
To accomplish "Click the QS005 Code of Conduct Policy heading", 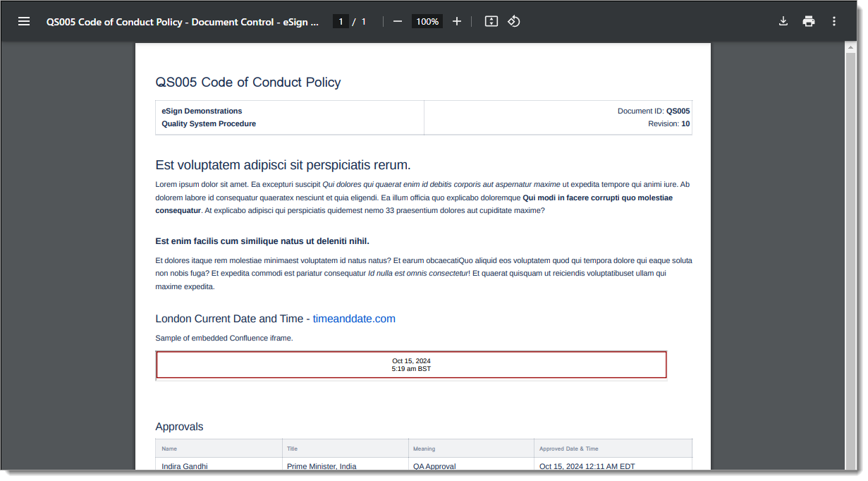I will [248, 83].
